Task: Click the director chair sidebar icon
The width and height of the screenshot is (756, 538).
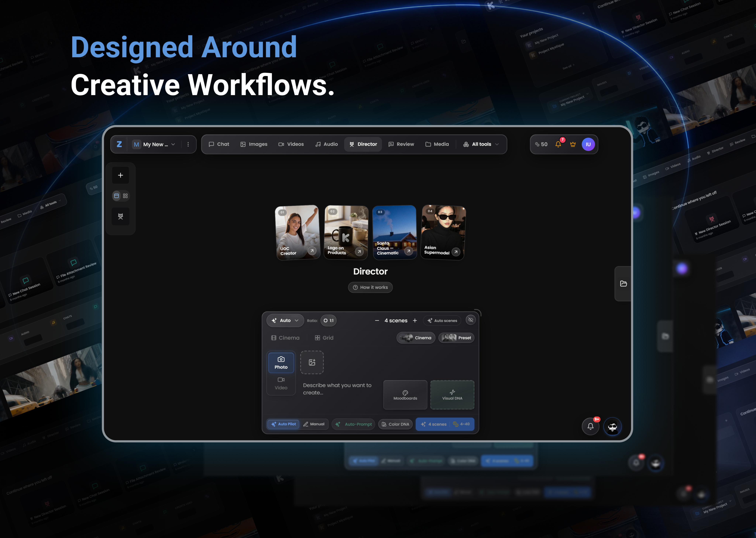Action: tap(121, 216)
